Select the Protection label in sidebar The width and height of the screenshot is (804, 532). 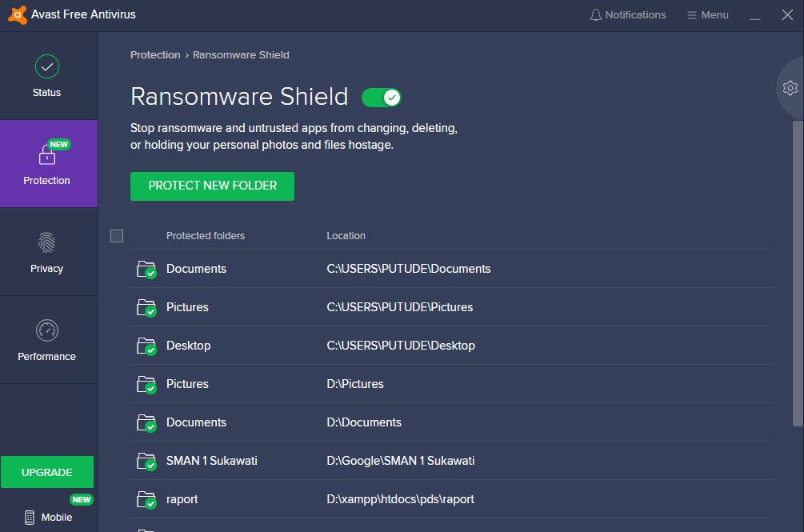(x=46, y=181)
